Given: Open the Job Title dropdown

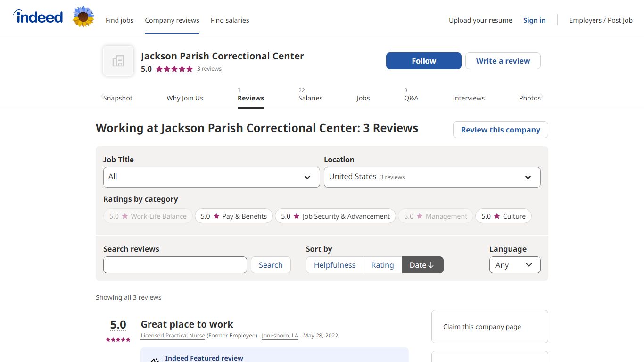Looking at the screenshot, I should pyautogui.click(x=212, y=177).
